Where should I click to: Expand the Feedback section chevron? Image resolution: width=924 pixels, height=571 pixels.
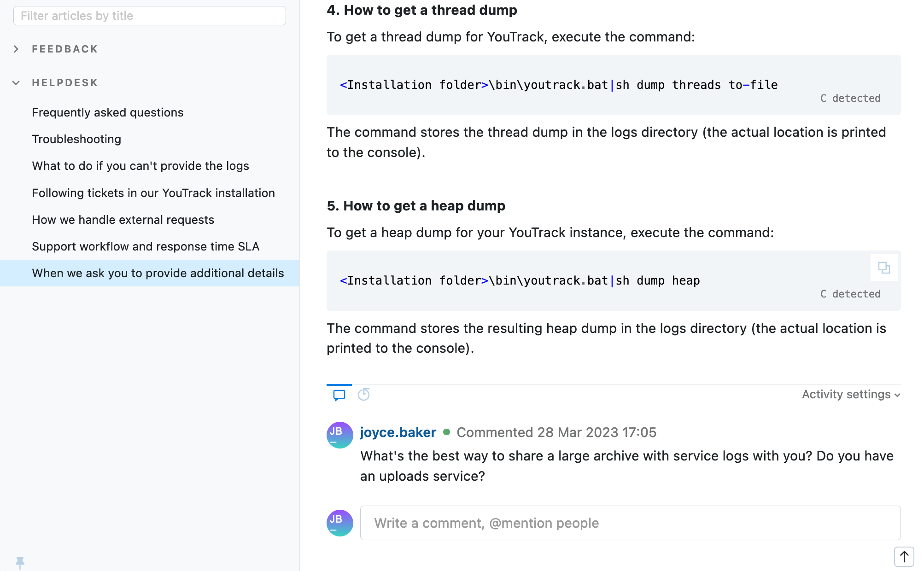click(16, 49)
